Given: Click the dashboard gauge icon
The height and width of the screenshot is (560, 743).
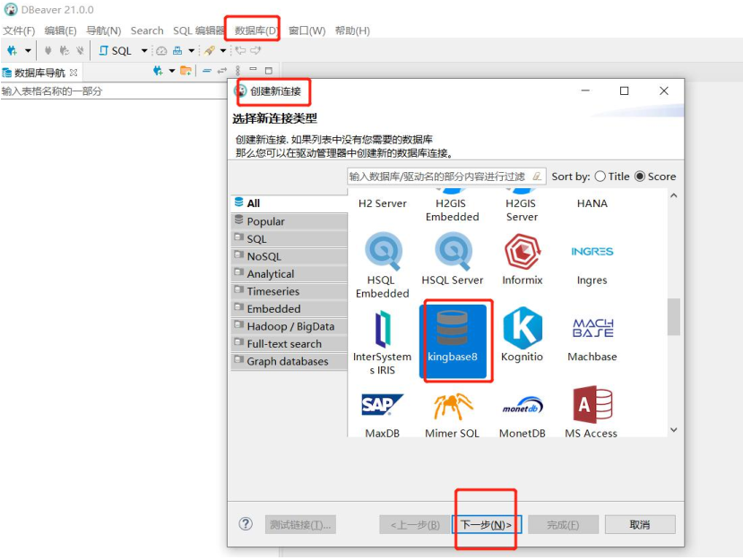Looking at the screenshot, I should [161, 51].
